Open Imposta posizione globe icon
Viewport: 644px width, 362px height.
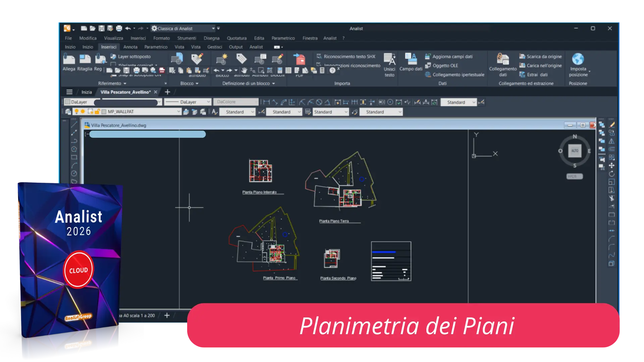coord(578,59)
